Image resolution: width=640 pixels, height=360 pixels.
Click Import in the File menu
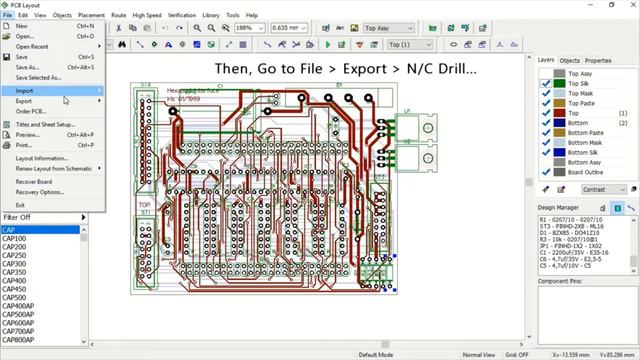tap(53, 91)
